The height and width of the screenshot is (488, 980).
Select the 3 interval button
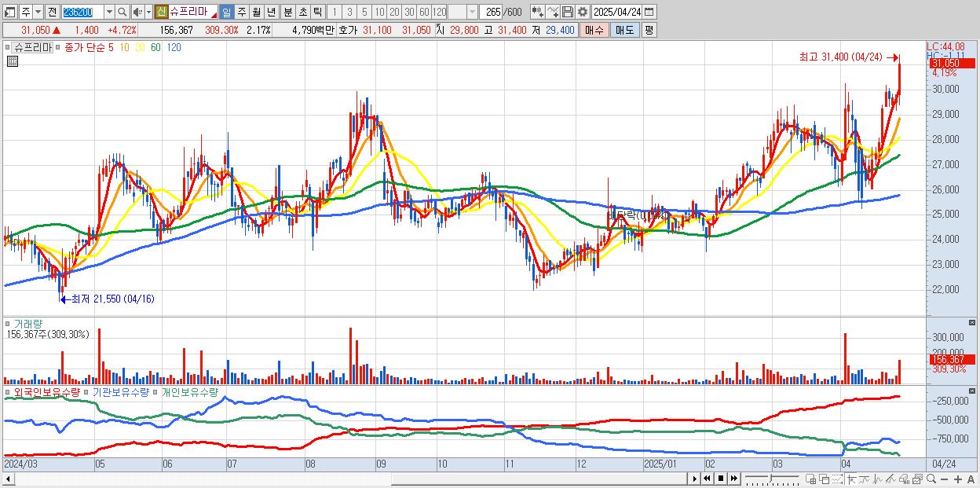click(349, 12)
